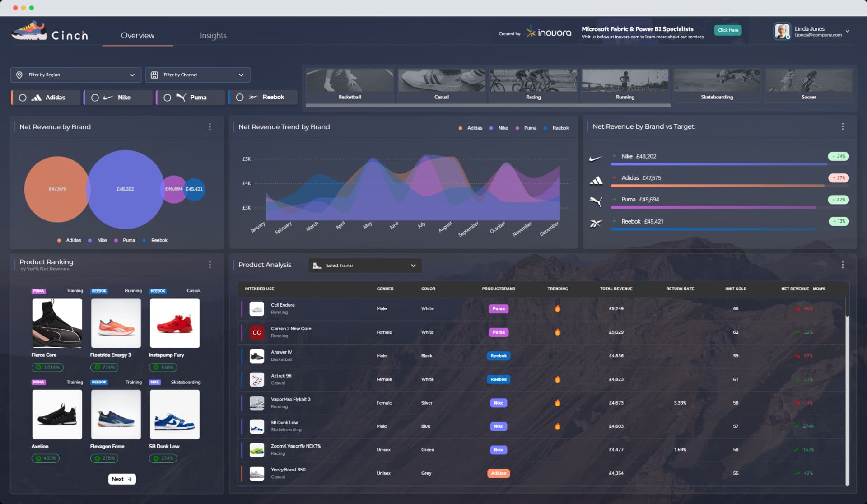Click the Nike swoosh logo in Brand vs Target panel
The image size is (867, 504).
(596, 158)
